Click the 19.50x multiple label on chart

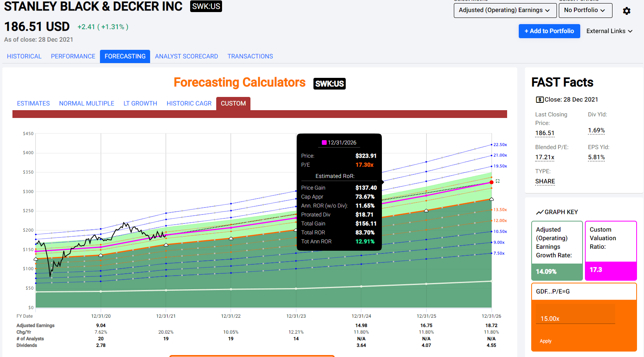500,166
